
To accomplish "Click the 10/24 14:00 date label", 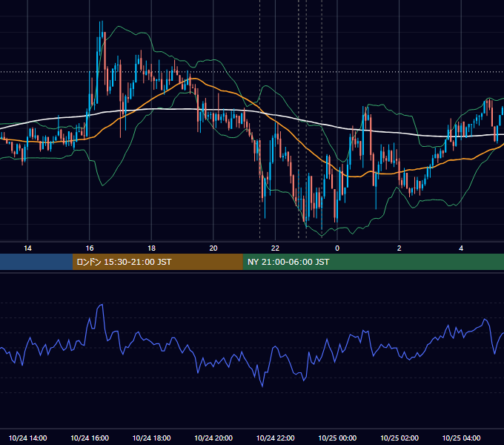I will click(27, 438).
